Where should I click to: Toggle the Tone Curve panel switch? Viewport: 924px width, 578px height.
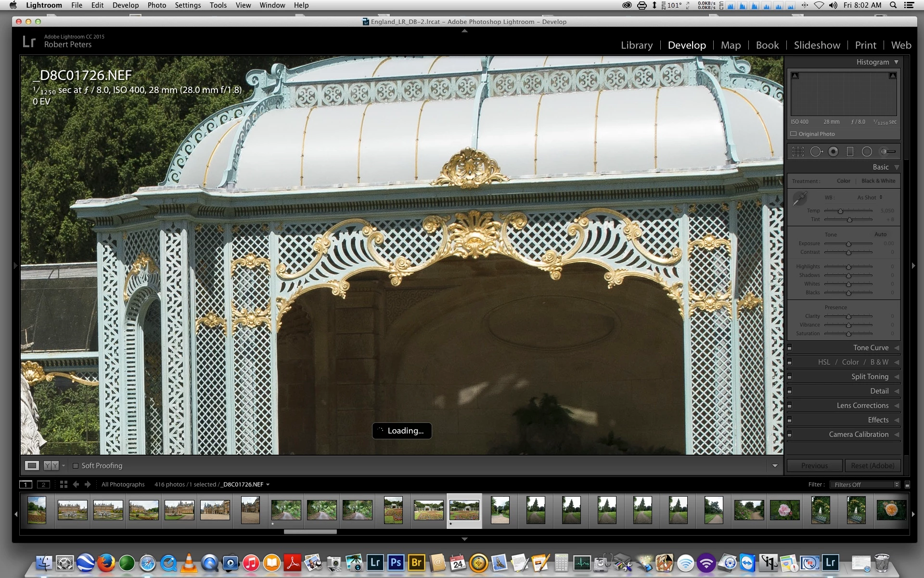click(789, 348)
